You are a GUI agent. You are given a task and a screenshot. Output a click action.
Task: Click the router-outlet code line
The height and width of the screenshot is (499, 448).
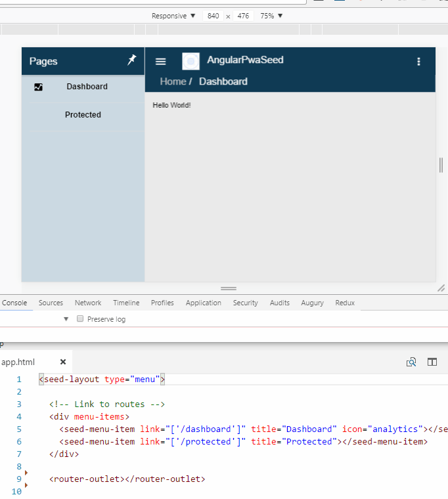(127, 479)
